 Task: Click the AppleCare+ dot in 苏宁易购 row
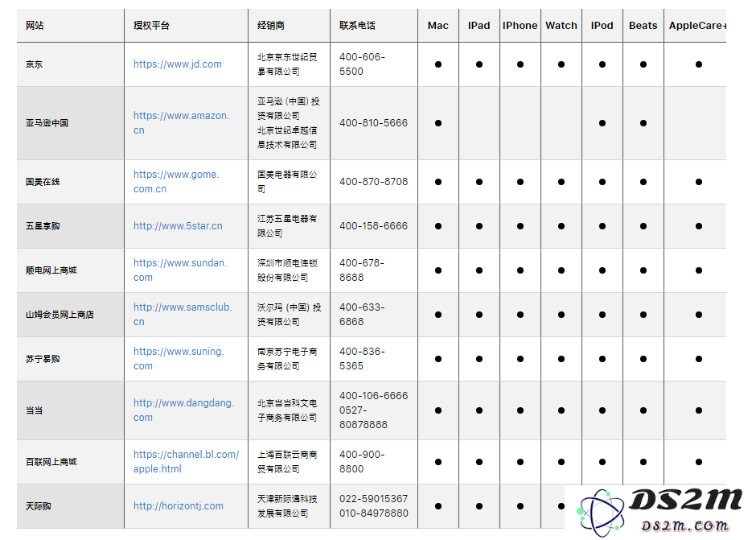point(699,359)
